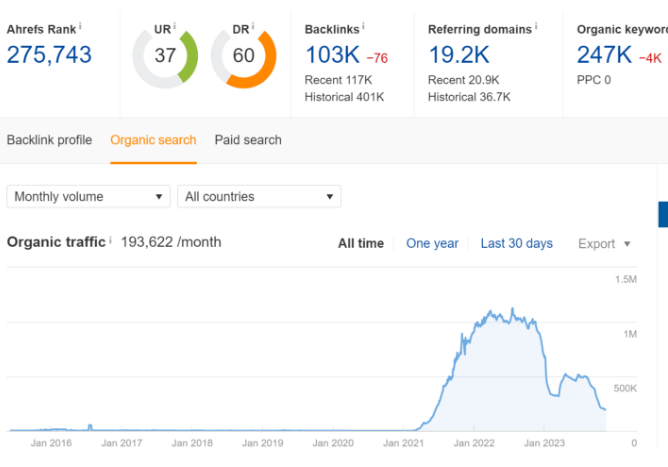Open the Monthly volume dropdown
This screenshot has height=467, width=668.
(89, 197)
